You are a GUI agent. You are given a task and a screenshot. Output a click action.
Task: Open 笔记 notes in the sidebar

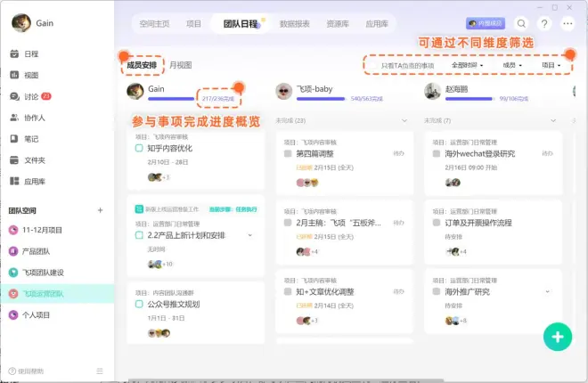[x=31, y=138]
